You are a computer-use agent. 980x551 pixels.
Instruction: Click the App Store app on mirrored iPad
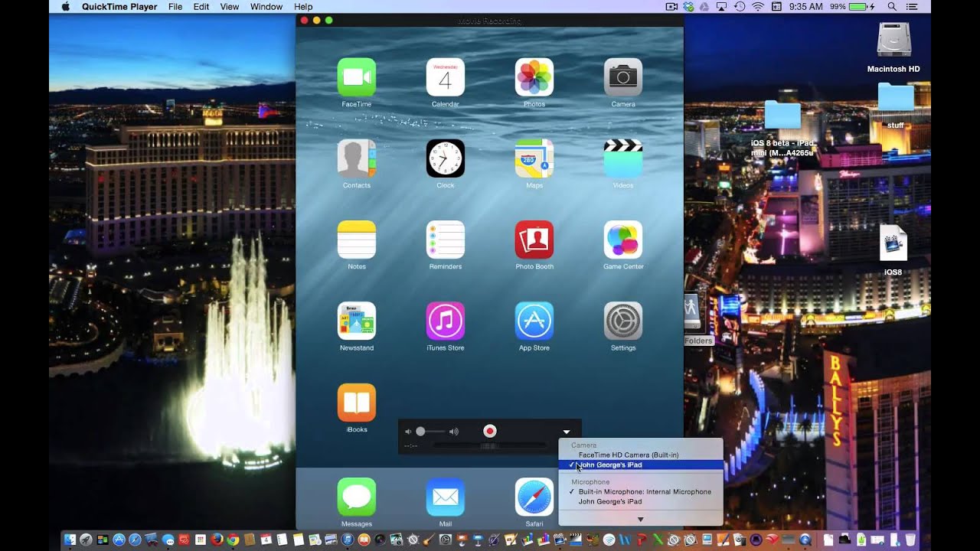534,321
